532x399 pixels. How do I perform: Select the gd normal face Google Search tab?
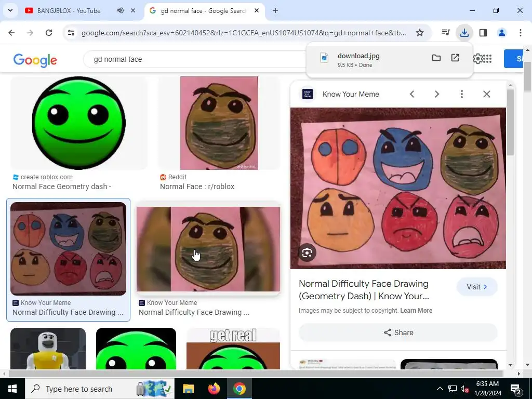203,10
